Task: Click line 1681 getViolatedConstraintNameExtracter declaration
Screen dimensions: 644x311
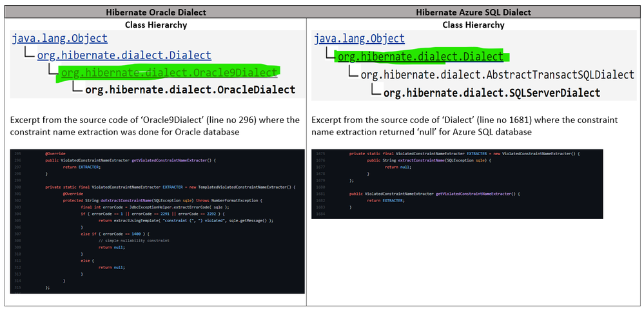Action: pyautogui.click(x=434, y=194)
